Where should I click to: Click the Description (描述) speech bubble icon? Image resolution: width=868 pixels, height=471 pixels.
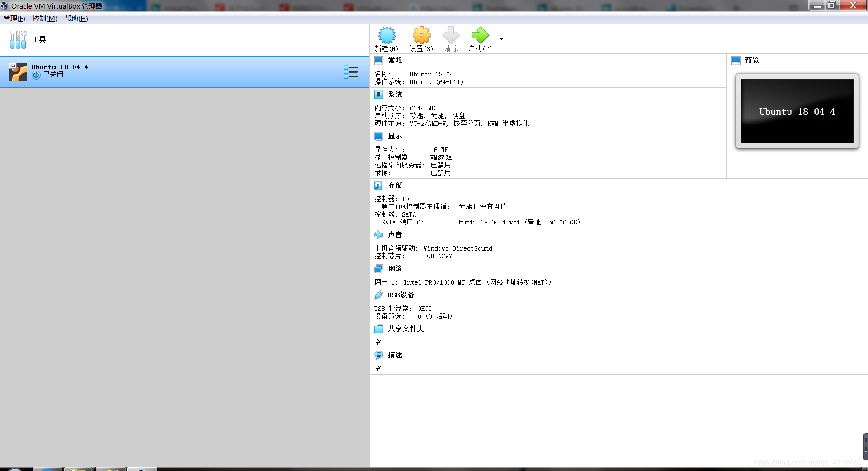(x=379, y=355)
